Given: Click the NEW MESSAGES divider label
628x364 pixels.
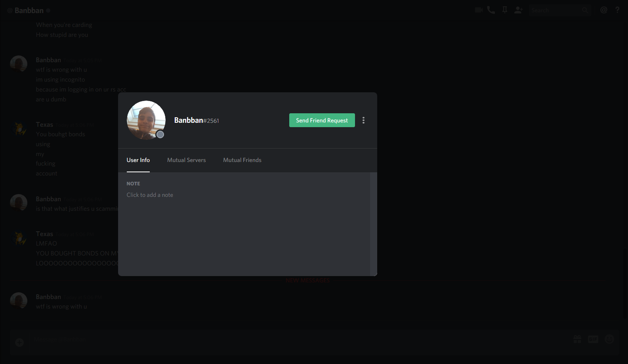Looking at the screenshot, I should coord(307,280).
